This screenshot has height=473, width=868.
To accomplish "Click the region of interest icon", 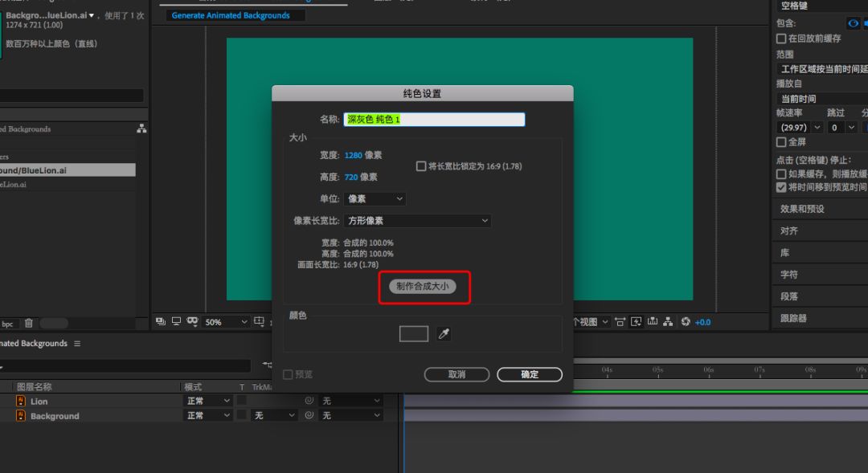I will (260, 322).
